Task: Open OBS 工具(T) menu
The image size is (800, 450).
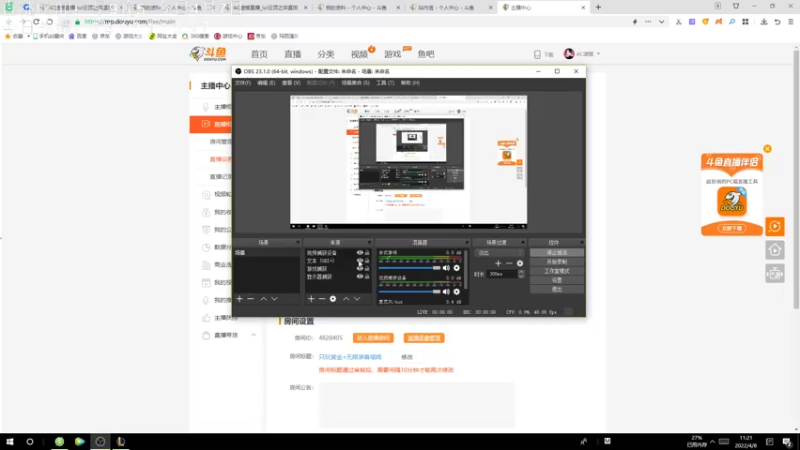Action: pos(385,83)
